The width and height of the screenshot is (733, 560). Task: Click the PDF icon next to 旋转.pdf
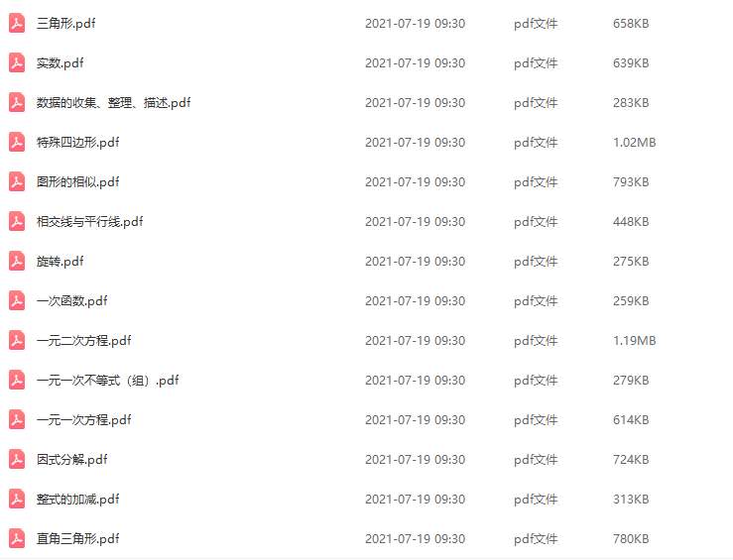point(17,261)
